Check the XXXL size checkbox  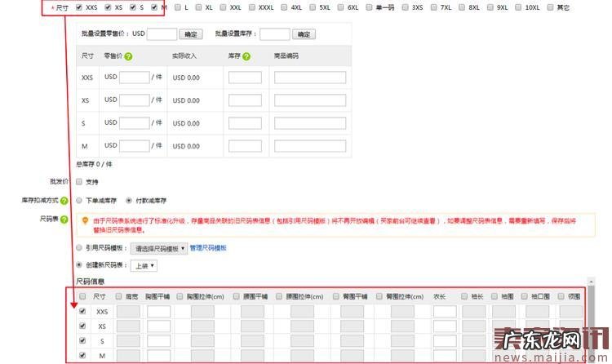(x=252, y=7)
